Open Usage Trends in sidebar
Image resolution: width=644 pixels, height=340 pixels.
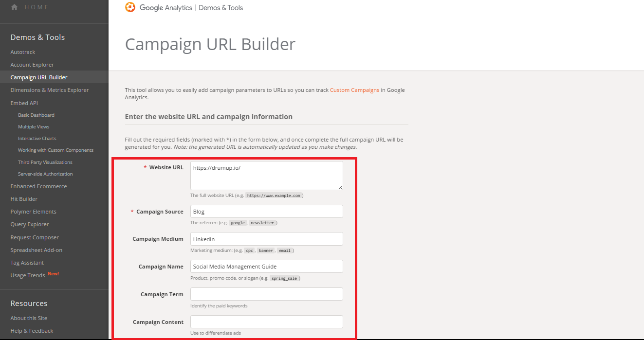[28, 275]
